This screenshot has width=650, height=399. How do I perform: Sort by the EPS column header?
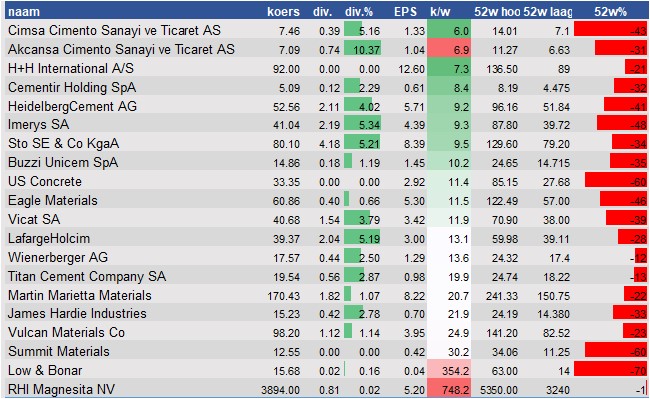coord(405,12)
